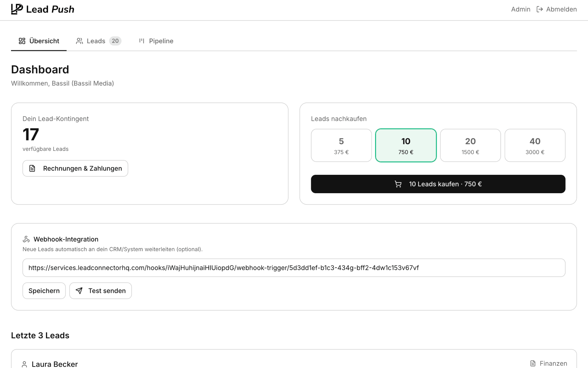Click the Leads nachkaufen label
This screenshot has width=588, height=368.
click(x=339, y=119)
